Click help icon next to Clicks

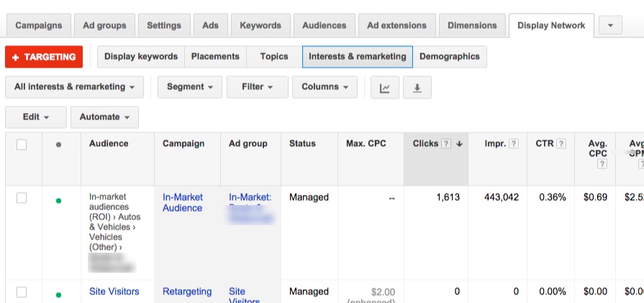point(446,144)
